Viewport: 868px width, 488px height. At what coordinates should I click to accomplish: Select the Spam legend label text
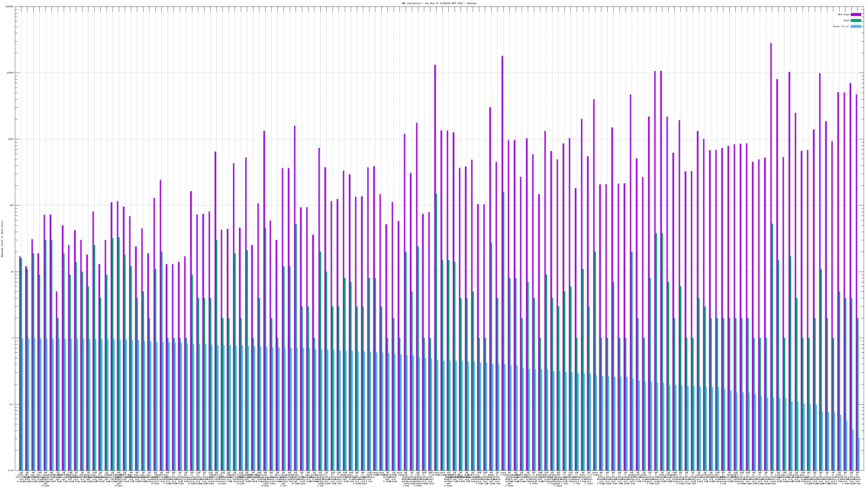point(846,21)
